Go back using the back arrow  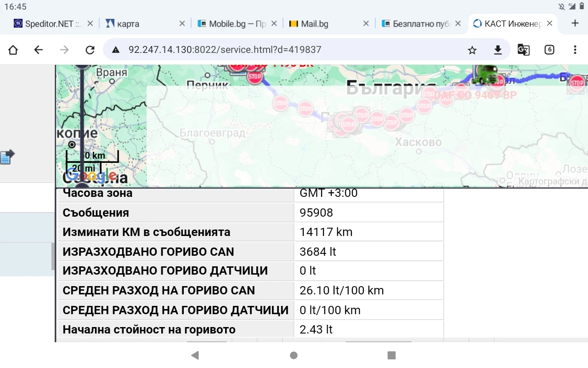tap(39, 50)
